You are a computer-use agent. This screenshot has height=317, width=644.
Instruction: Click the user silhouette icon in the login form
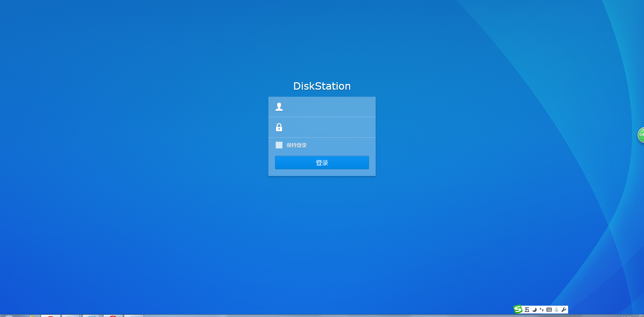tap(279, 107)
